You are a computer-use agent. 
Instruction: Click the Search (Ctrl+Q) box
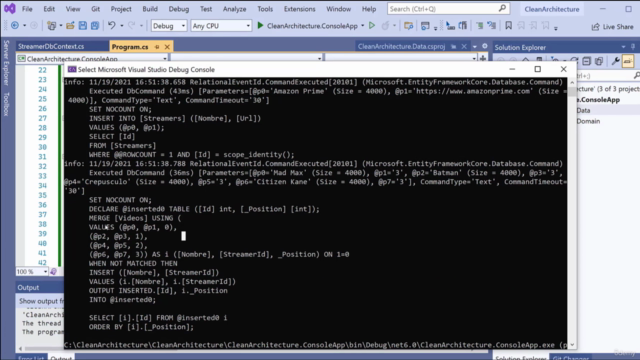(448, 9)
